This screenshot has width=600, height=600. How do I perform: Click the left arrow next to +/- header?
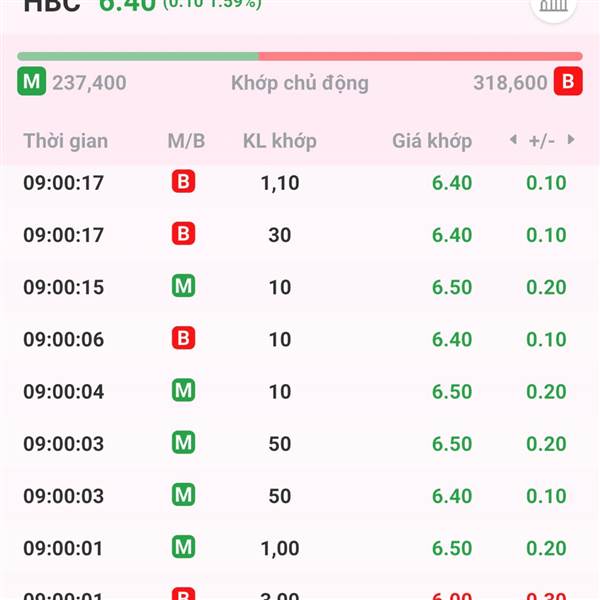[514, 140]
